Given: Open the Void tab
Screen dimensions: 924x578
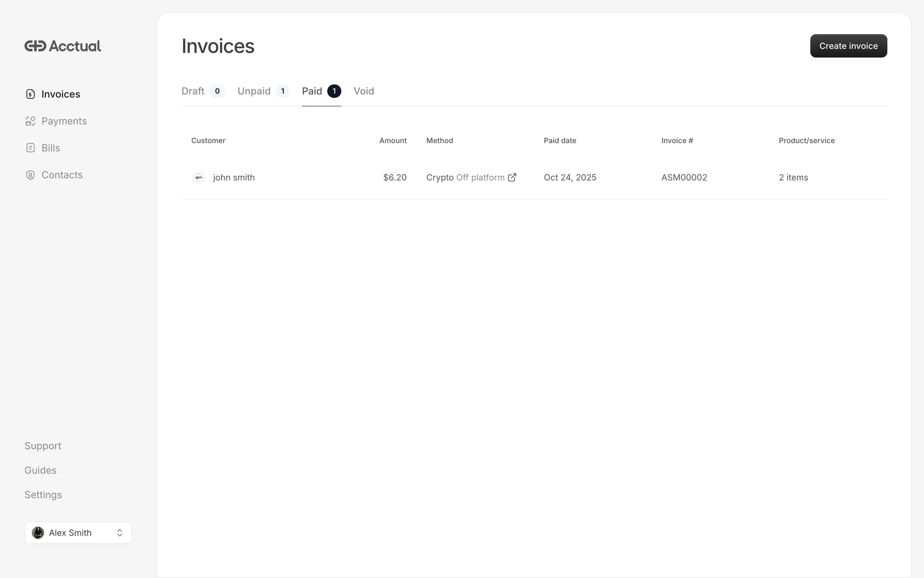Looking at the screenshot, I should click(x=364, y=91).
